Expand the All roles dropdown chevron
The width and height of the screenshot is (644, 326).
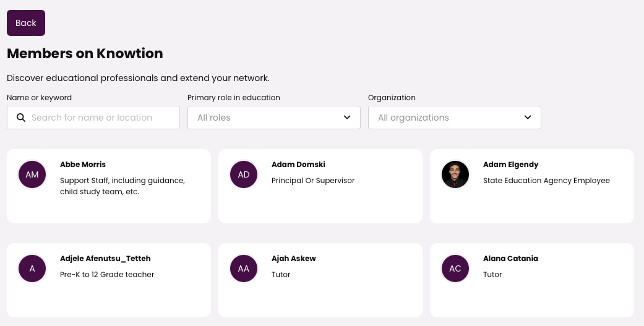tap(347, 118)
